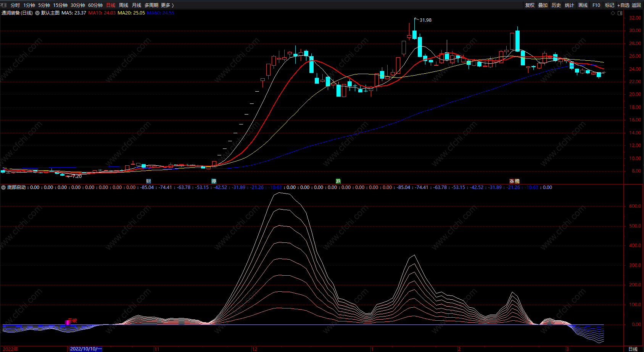Click the 复权 button

530,5
